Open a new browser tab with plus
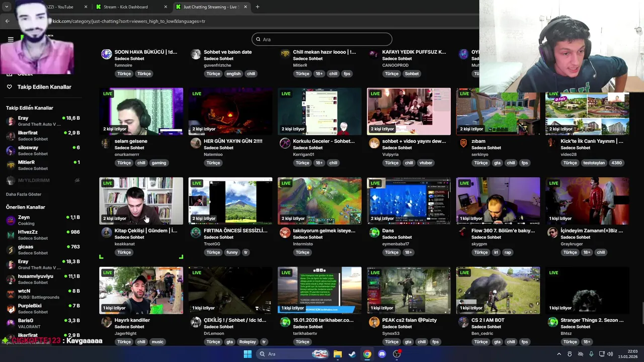The image size is (644, 362). (257, 7)
